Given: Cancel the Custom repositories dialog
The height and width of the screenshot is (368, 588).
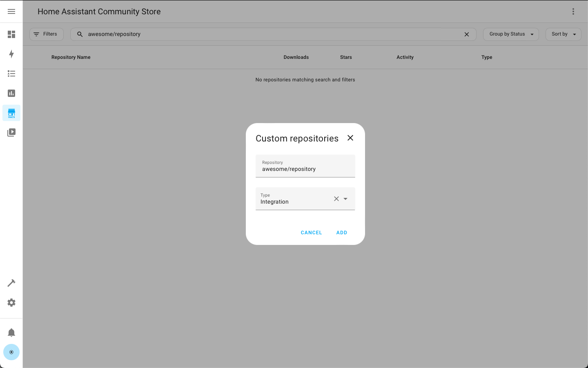Looking at the screenshot, I should (311, 232).
